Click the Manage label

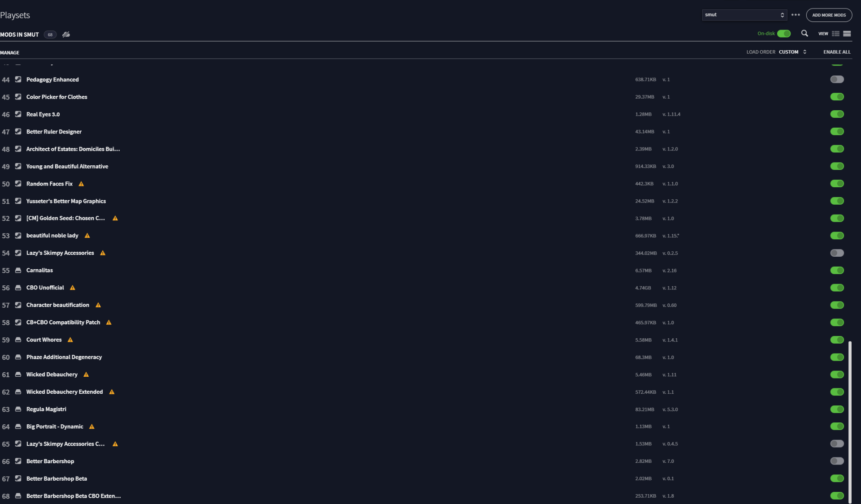(10, 52)
